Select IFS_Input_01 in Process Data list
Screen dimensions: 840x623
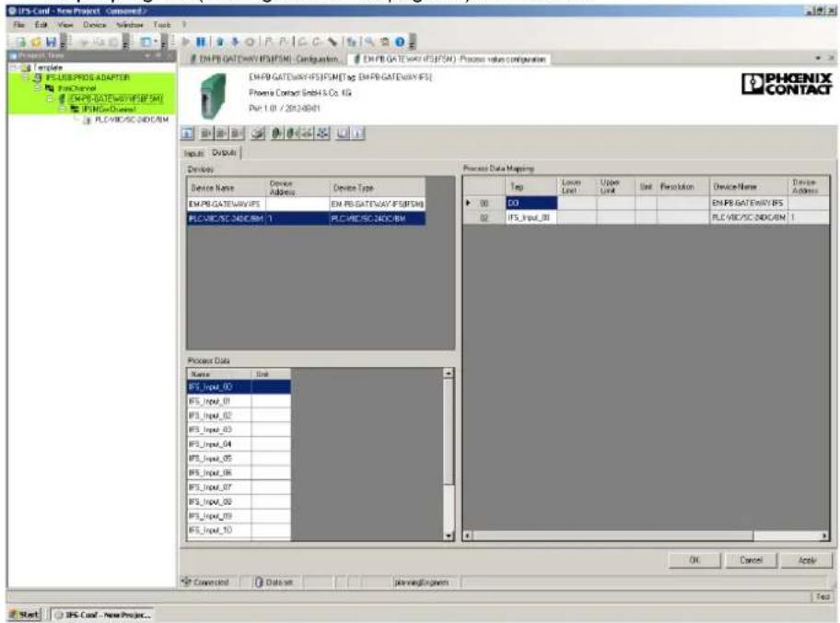click(239, 402)
